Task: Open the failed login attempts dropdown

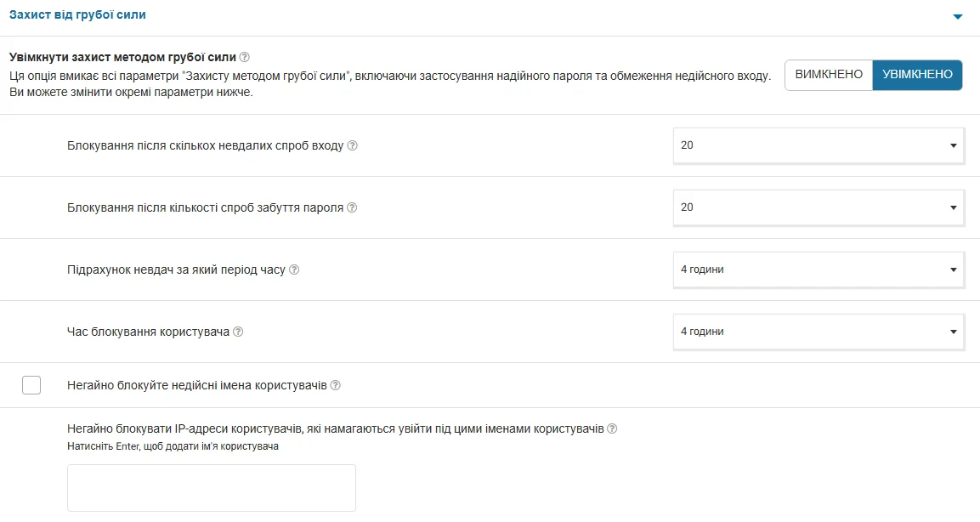Action: (819, 145)
